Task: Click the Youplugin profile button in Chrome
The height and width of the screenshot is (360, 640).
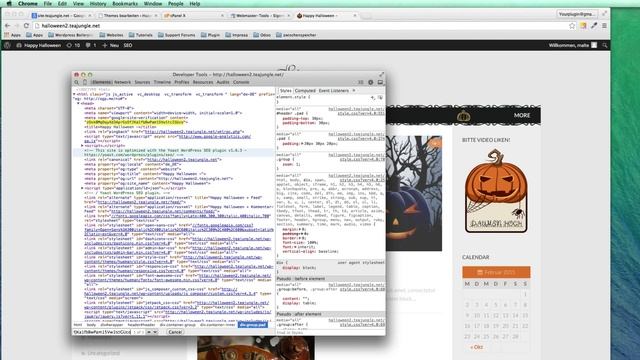Action: click(x=577, y=14)
